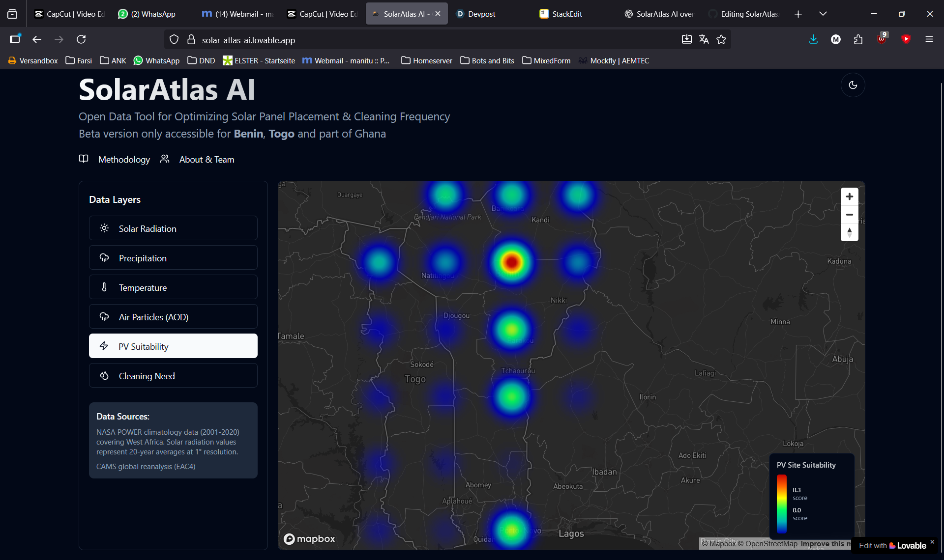Zoom out on the map
Image resolution: width=944 pixels, height=560 pixels.
[849, 215]
